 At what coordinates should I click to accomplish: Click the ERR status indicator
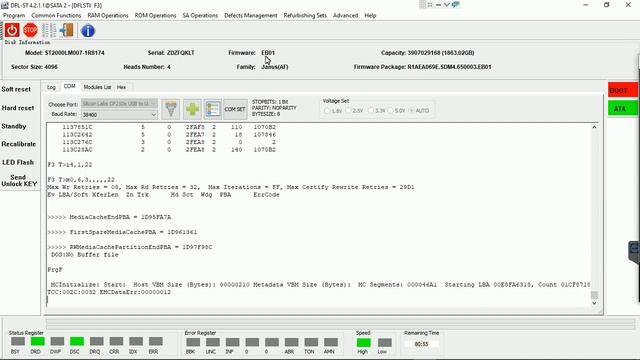coord(156,341)
